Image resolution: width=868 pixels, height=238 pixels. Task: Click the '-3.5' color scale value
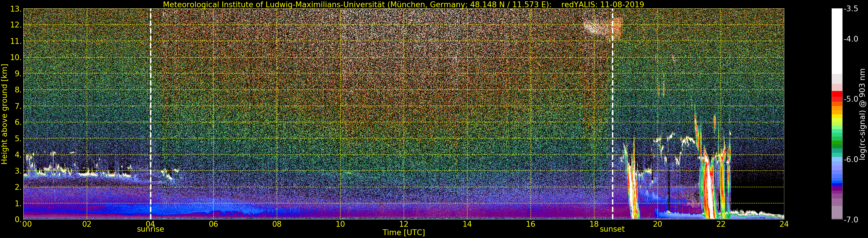pyautogui.click(x=851, y=9)
